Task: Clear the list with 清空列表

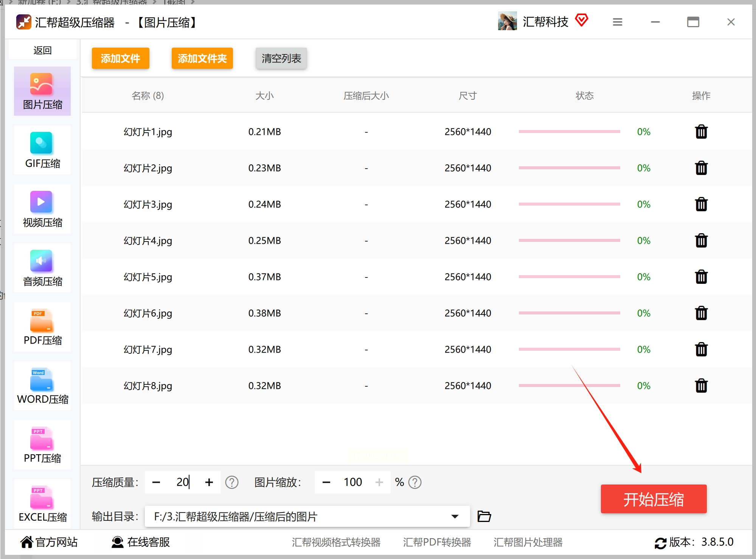Action: 281,59
